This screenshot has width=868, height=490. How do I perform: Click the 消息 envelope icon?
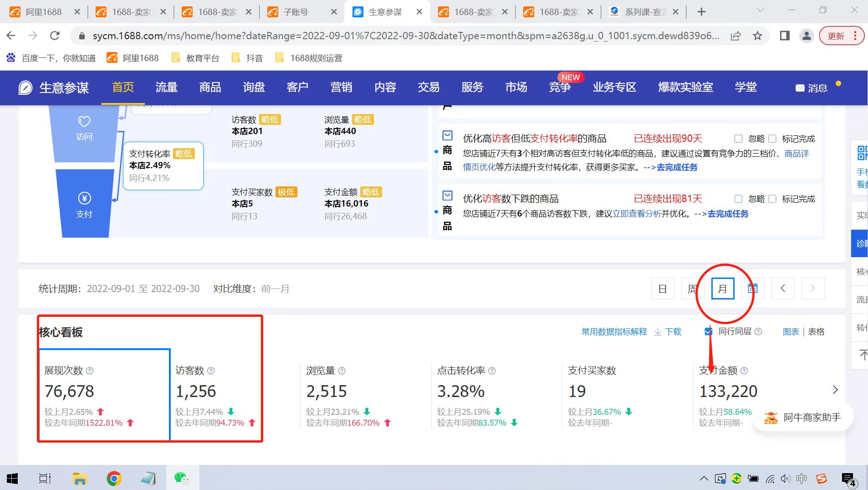800,88
